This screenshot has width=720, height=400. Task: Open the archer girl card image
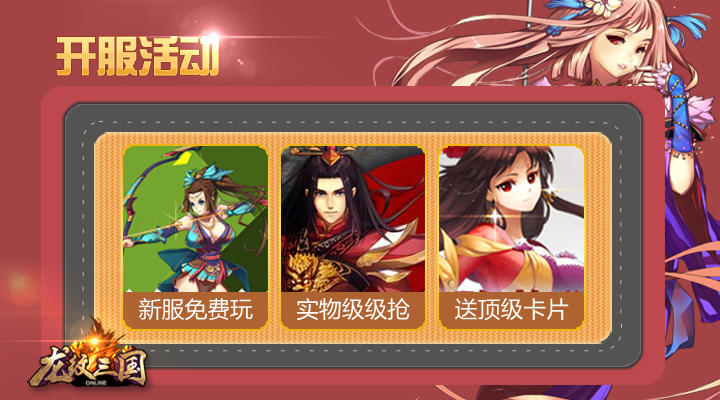point(195,219)
